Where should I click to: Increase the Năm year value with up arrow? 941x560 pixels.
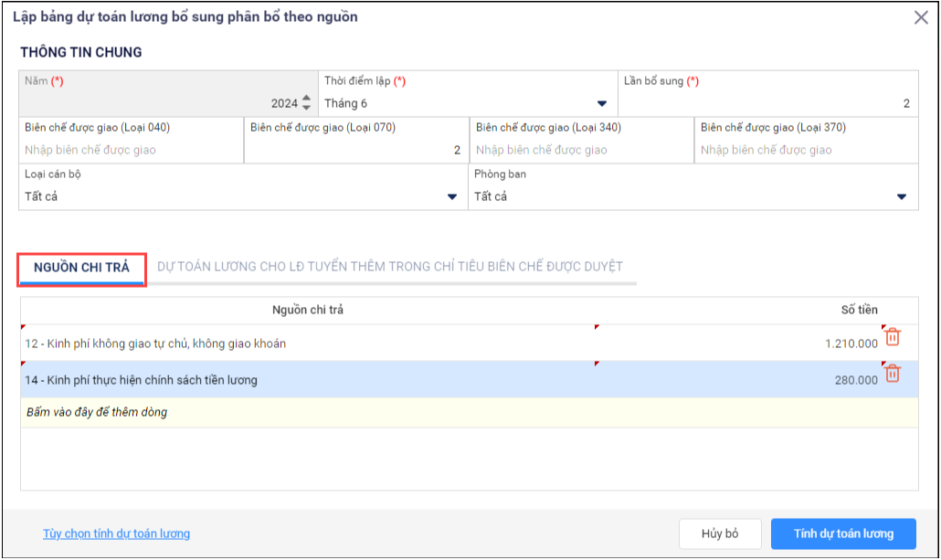tap(307, 98)
